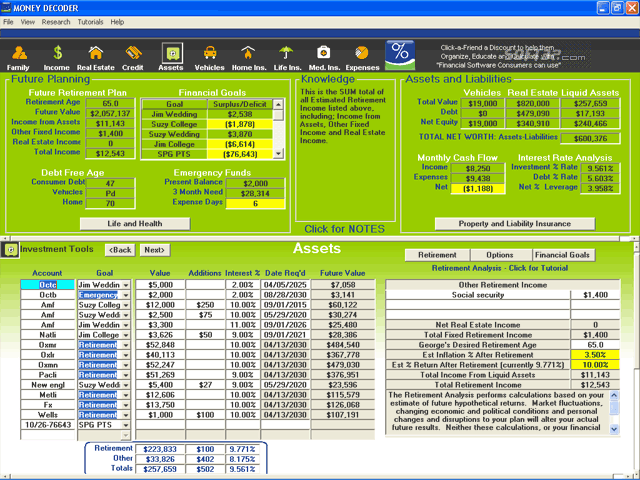Click the Fx account cell
The height and width of the screenshot is (480, 640).
pyautogui.click(x=48, y=405)
